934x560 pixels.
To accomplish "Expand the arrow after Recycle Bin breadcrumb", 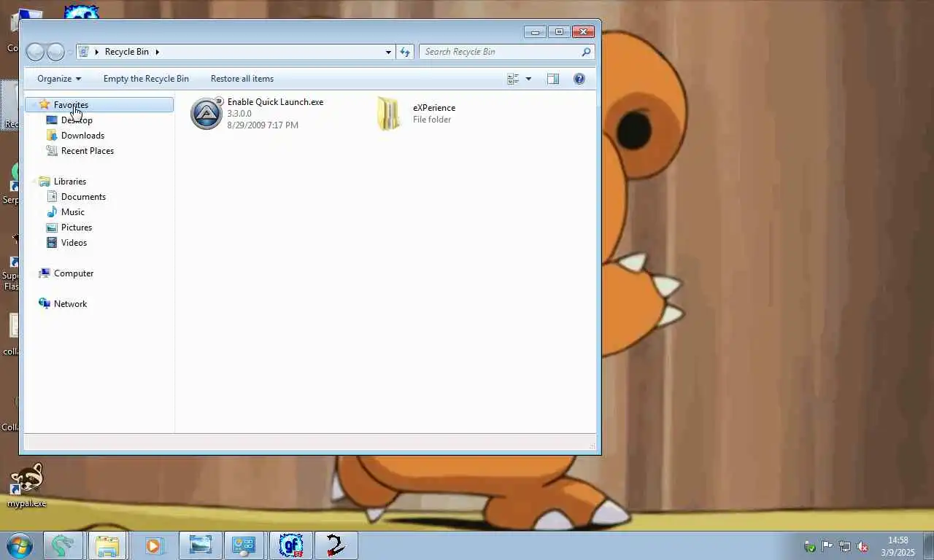I will (x=157, y=52).
